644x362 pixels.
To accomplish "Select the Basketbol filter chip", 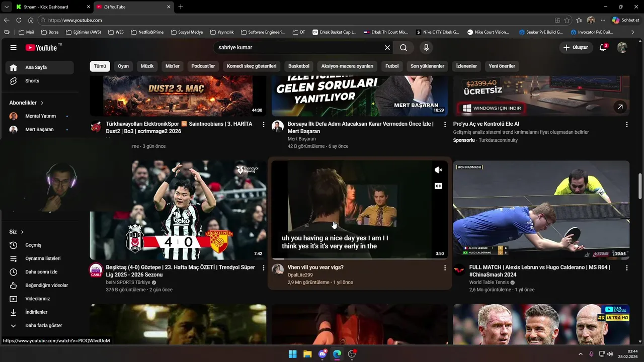I will pyautogui.click(x=299, y=66).
